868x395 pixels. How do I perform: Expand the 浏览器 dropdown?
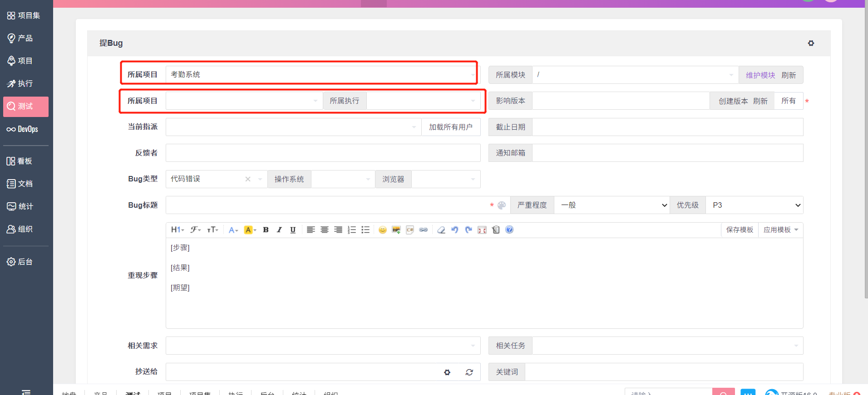click(x=473, y=179)
